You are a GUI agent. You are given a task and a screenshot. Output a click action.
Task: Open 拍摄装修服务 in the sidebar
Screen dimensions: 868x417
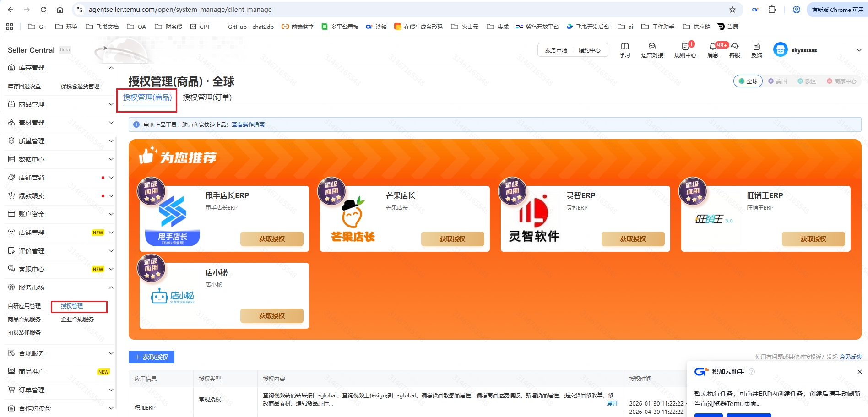24,332
